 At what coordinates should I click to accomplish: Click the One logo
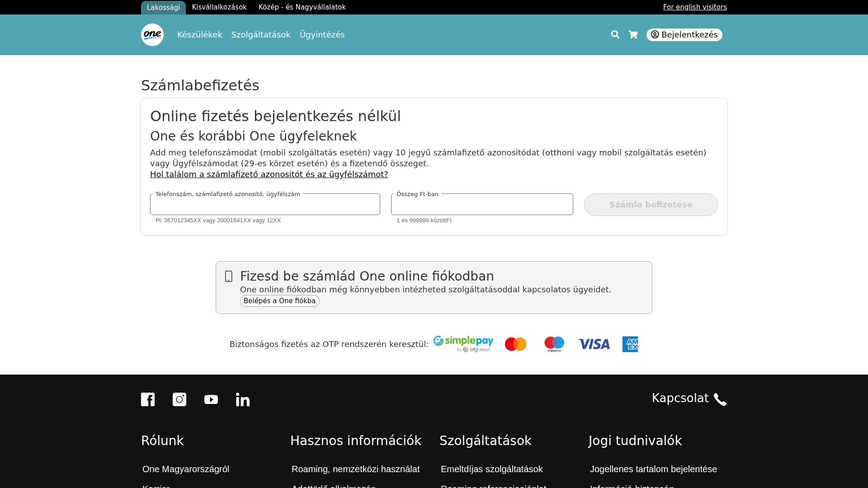pos(152,34)
